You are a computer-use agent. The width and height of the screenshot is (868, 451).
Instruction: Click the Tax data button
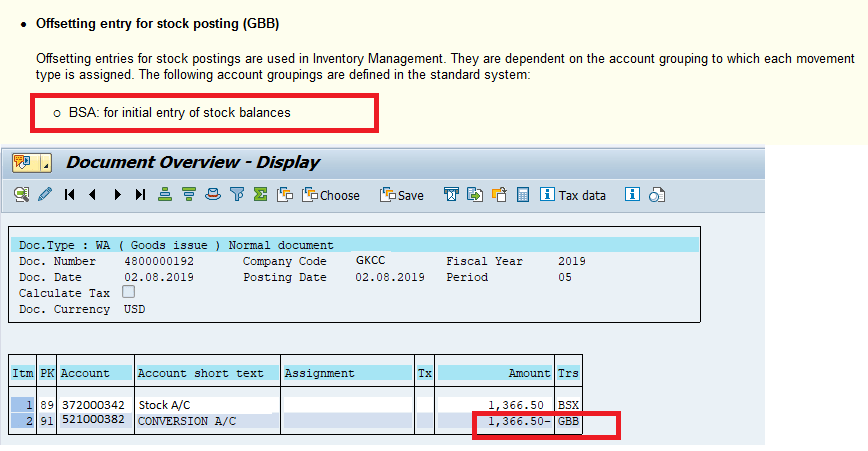(x=573, y=195)
